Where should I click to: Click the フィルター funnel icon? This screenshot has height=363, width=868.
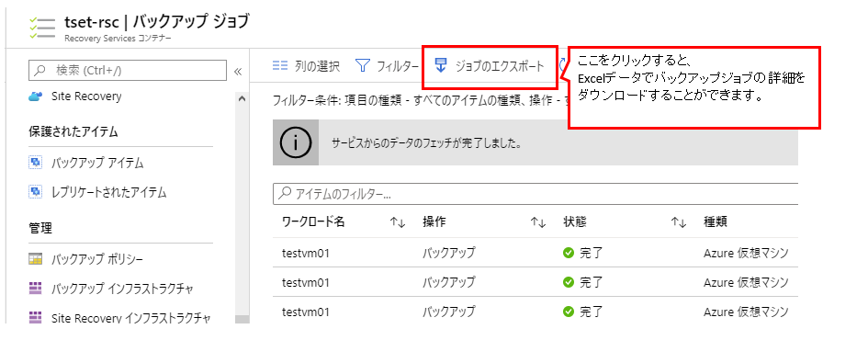point(362,66)
